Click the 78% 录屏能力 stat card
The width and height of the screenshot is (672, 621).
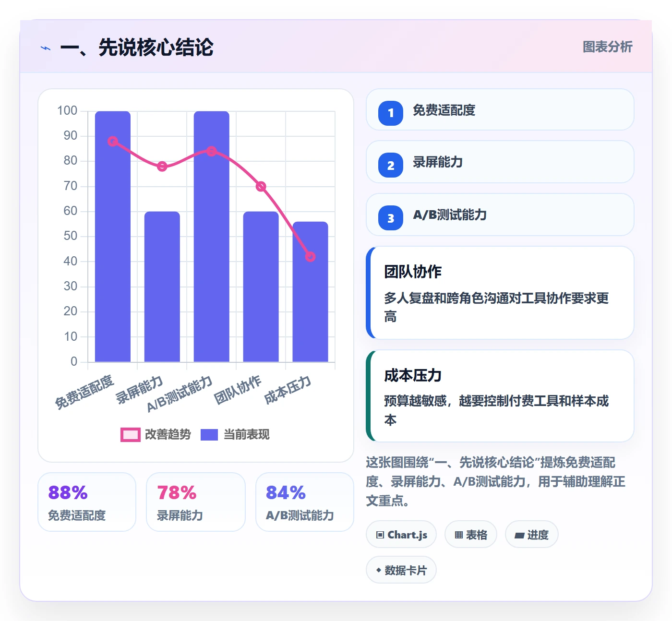(196, 502)
